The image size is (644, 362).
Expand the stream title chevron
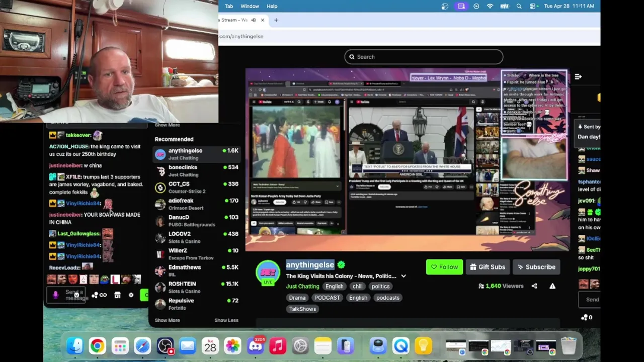click(404, 276)
